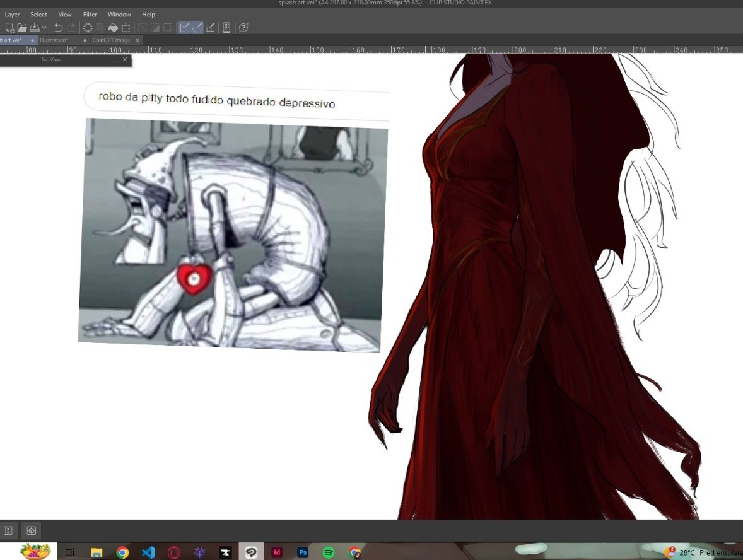The width and height of the screenshot is (743, 560).
Task: Open Visual Studio Code from the taskbar
Action: point(148,552)
